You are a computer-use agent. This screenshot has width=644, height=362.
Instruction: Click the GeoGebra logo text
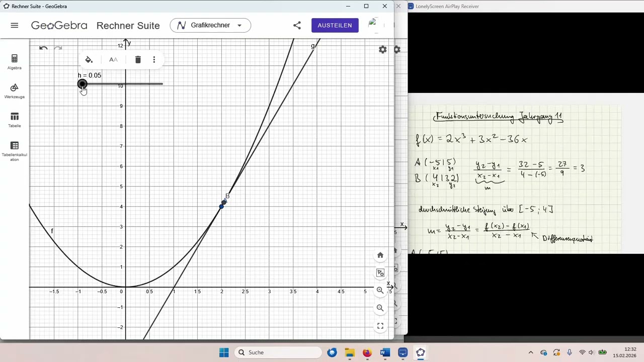59,25
